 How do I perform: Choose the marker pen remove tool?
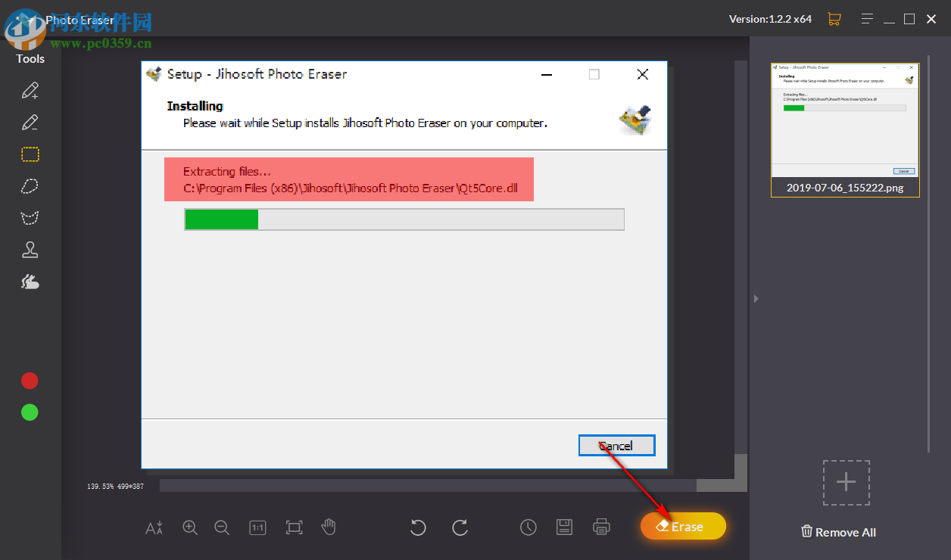click(x=30, y=122)
